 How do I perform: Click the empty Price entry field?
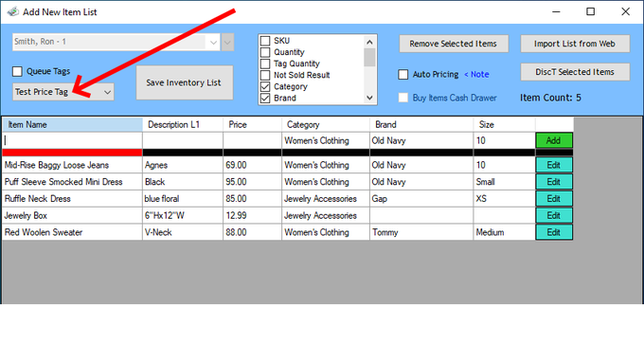point(253,140)
